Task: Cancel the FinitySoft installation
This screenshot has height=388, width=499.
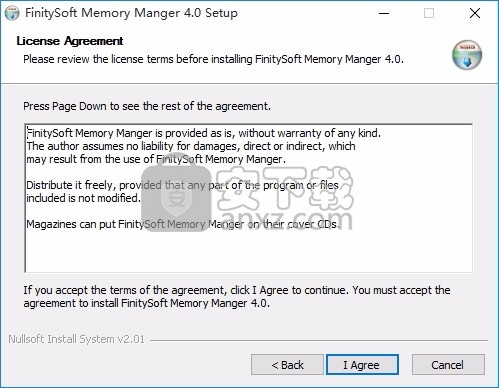Action: point(448,365)
